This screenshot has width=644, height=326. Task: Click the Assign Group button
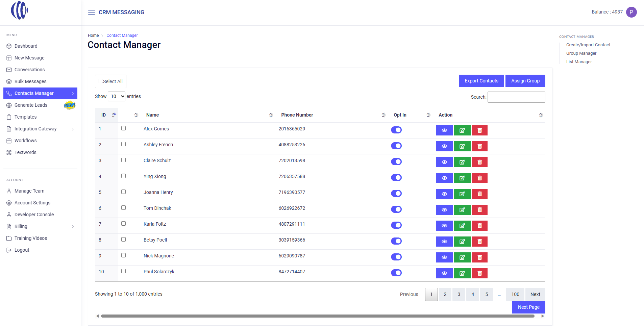click(x=525, y=81)
